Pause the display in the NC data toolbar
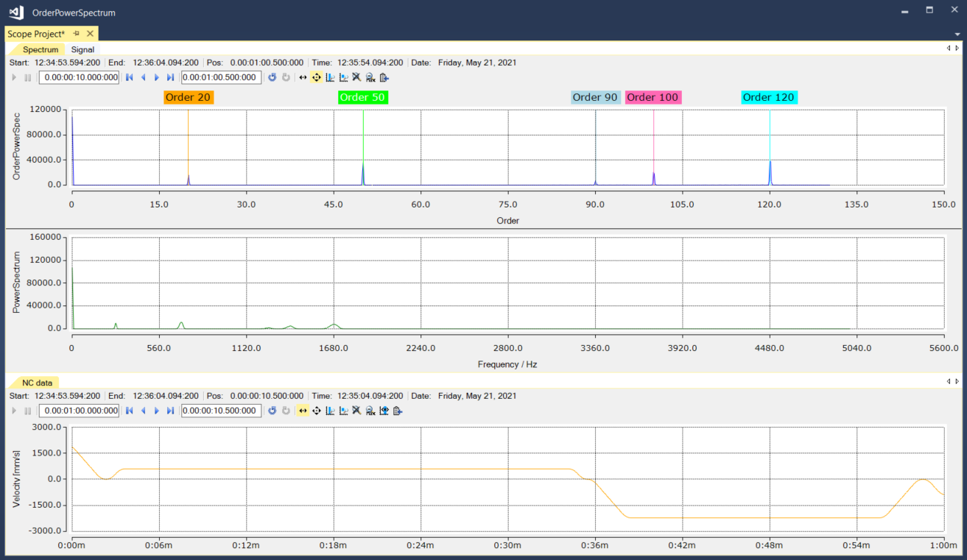This screenshot has width=967, height=560. tap(28, 411)
